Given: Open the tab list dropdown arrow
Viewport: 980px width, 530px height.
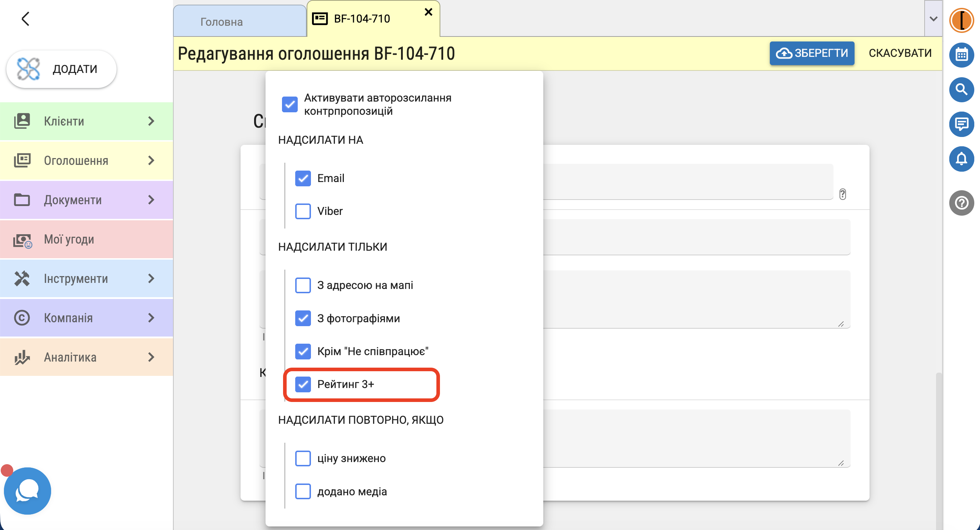Looking at the screenshot, I should (933, 19).
